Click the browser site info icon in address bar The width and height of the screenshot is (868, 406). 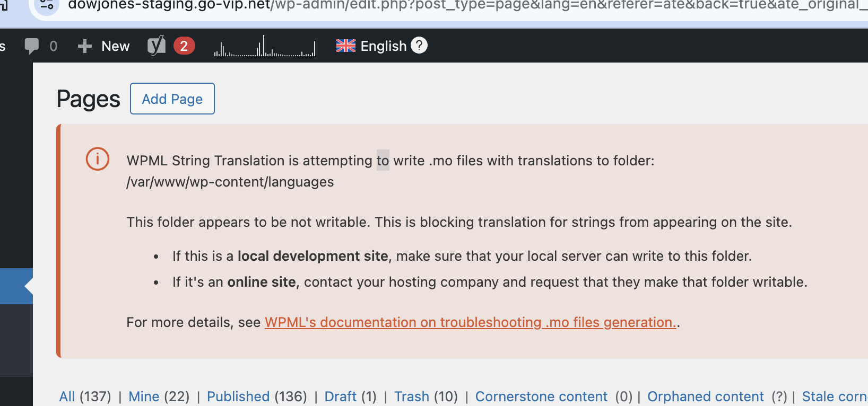[47, 5]
